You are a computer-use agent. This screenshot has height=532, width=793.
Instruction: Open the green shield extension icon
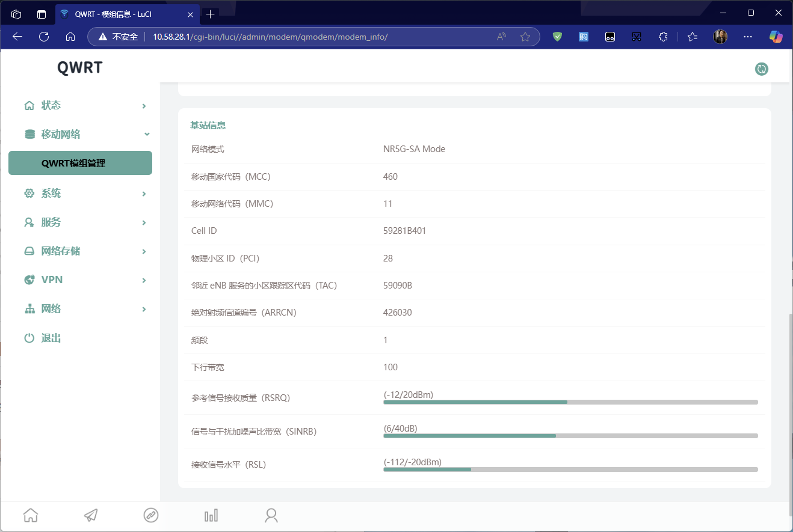[557, 37]
